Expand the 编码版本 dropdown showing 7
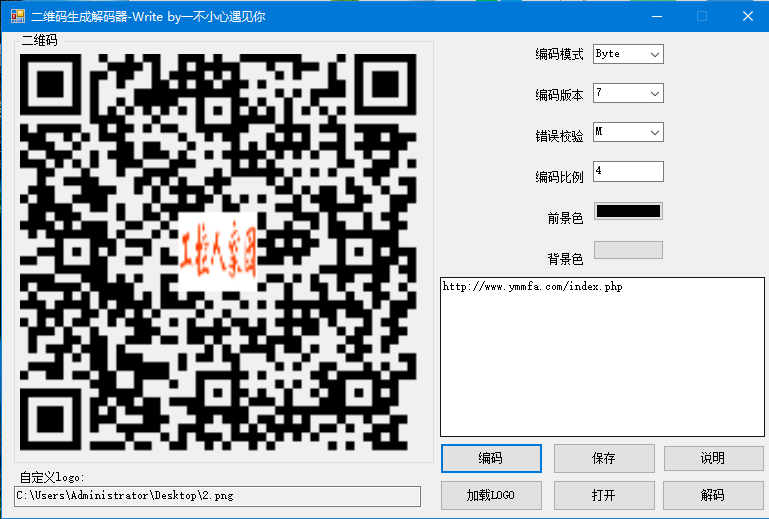 pyautogui.click(x=628, y=93)
